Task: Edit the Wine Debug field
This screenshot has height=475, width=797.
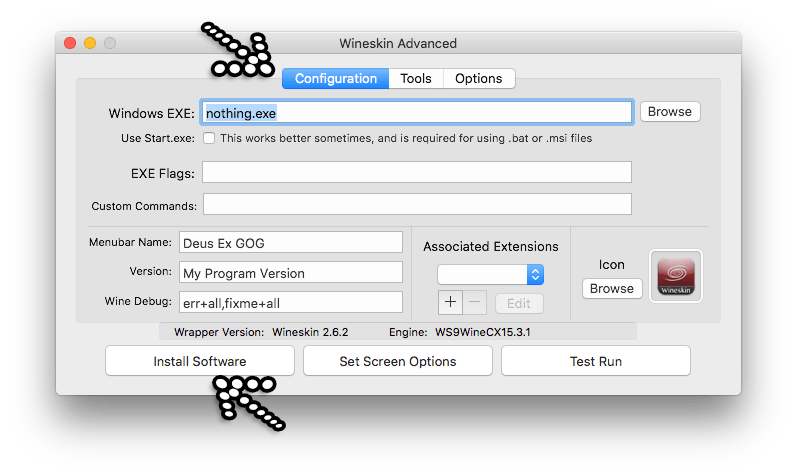Action: 291,302
